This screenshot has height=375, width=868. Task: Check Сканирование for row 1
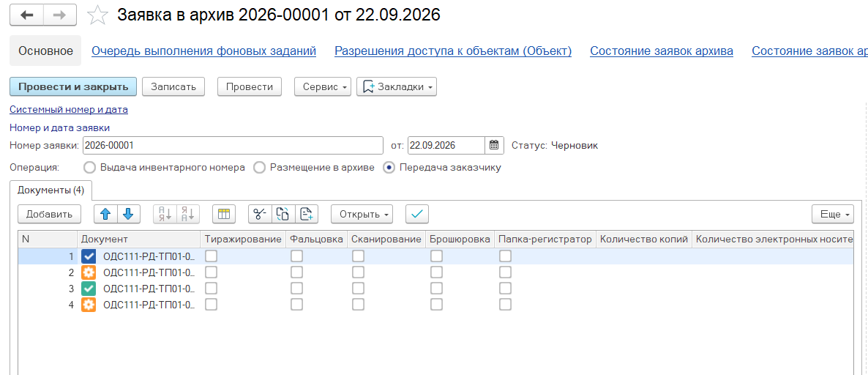pos(358,256)
